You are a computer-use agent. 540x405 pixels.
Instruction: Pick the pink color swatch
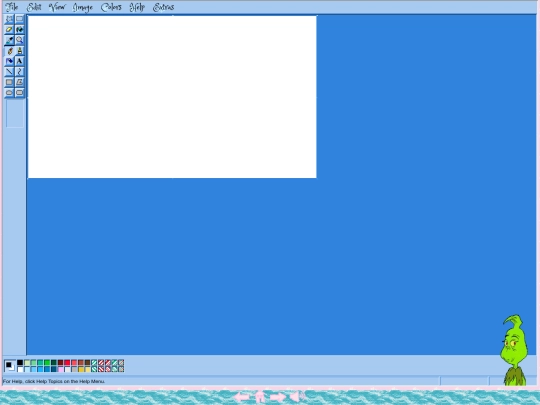pos(61,370)
